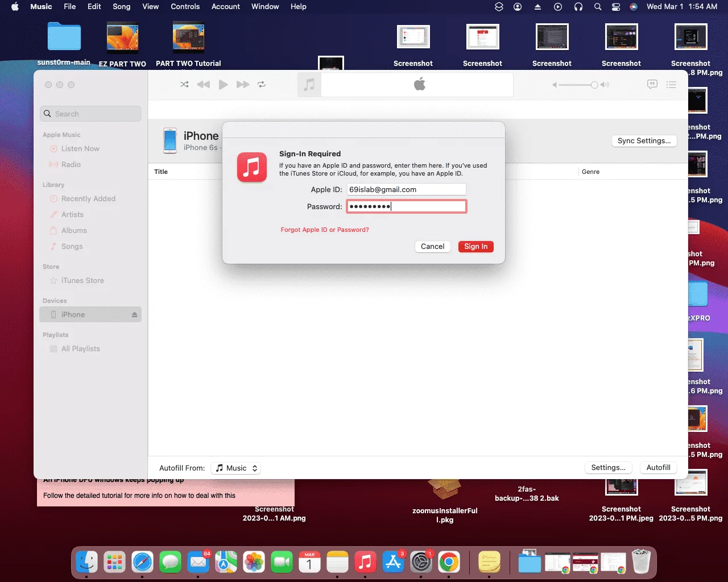Open Trash in the Dock
The height and width of the screenshot is (582, 728).
(641, 562)
